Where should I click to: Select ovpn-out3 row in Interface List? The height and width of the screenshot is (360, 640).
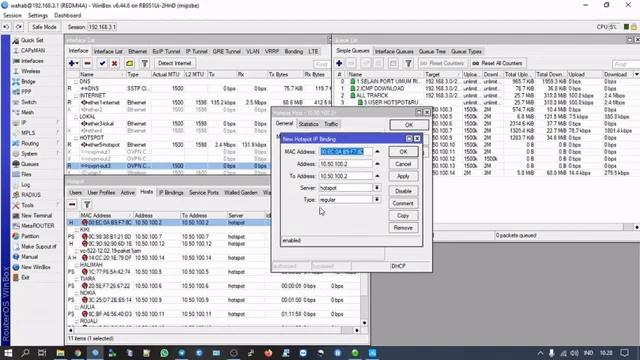pos(168,166)
